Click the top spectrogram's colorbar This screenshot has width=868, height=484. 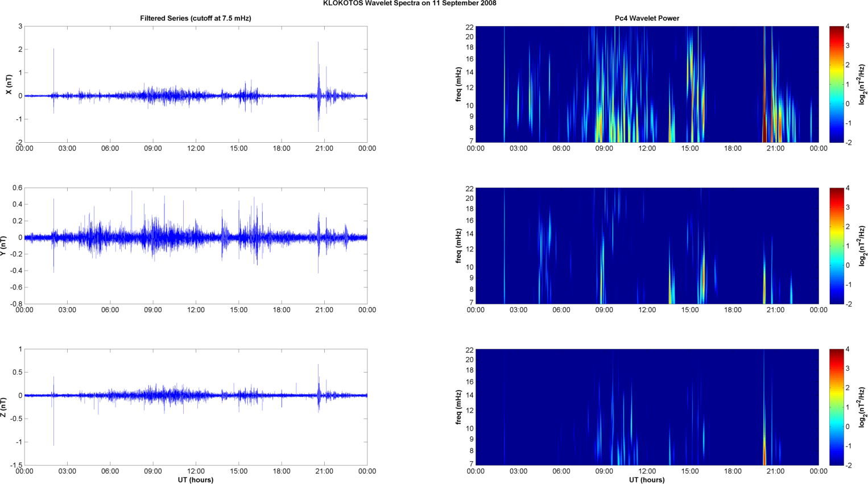836,84
